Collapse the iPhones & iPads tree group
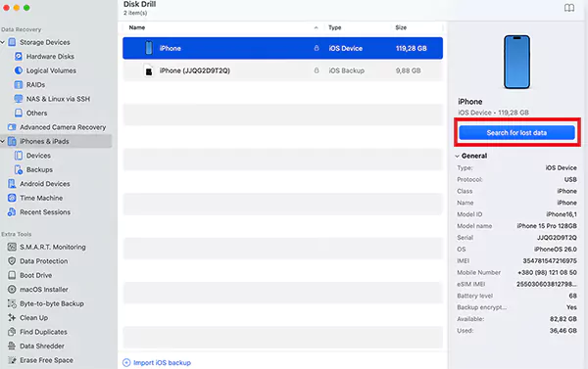Viewport: 588px width, 369px height. (x=3, y=141)
